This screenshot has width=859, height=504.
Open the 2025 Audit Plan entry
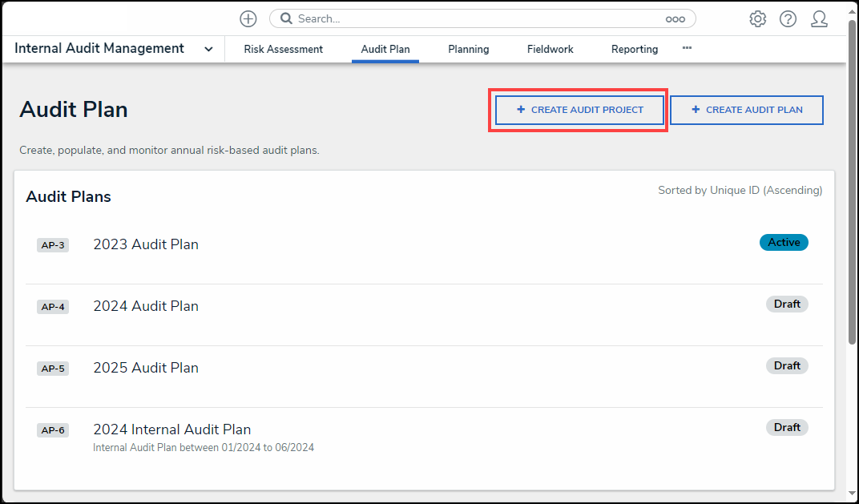146,368
